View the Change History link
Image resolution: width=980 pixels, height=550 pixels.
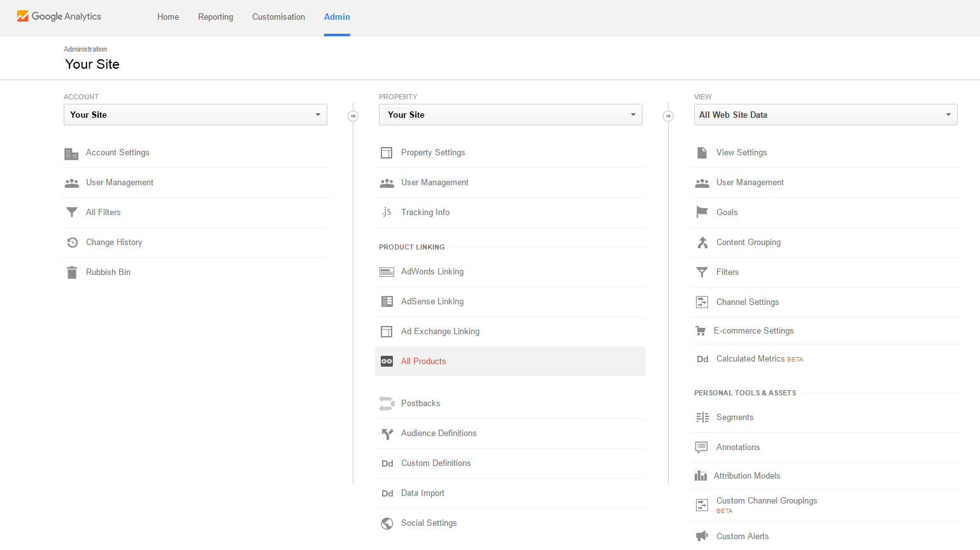[114, 243]
